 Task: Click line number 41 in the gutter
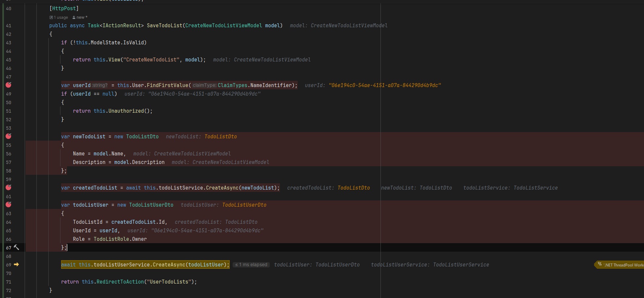9,26
